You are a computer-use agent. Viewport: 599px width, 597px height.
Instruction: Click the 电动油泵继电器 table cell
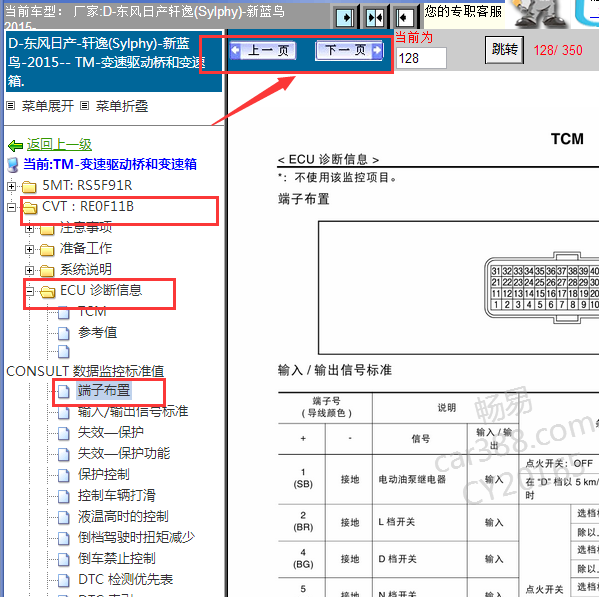pyautogui.click(x=419, y=479)
